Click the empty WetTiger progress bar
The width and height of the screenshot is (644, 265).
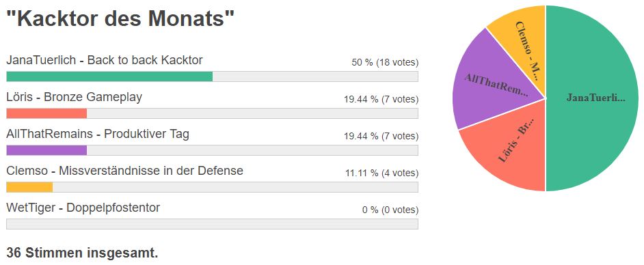(x=213, y=224)
